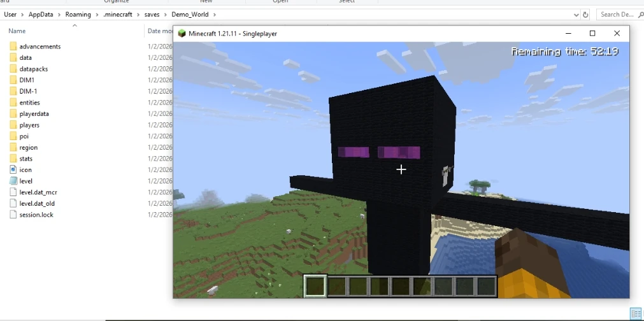The width and height of the screenshot is (644, 321).
Task: Click the advancements folder name
Action: point(40,46)
